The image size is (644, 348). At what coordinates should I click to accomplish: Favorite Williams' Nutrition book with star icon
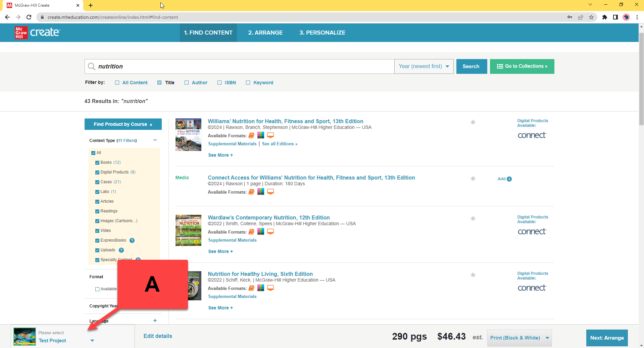click(x=473, y=122)
